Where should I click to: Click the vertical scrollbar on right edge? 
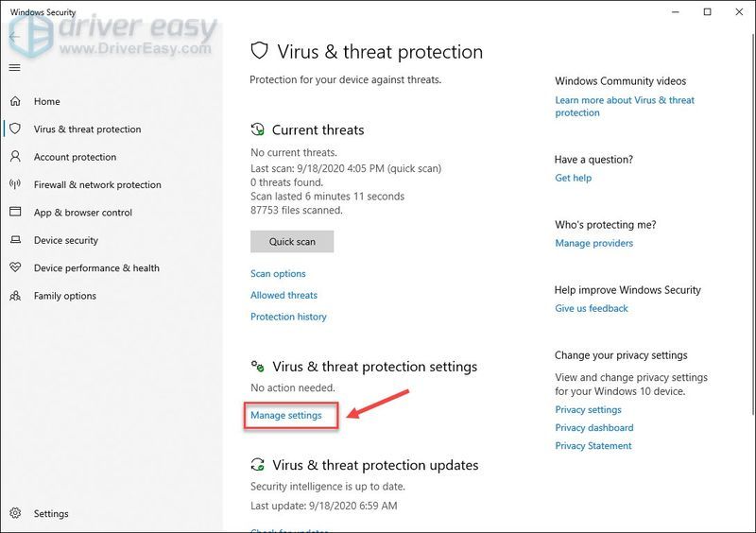pyautogui.click(x=753, y=224)
